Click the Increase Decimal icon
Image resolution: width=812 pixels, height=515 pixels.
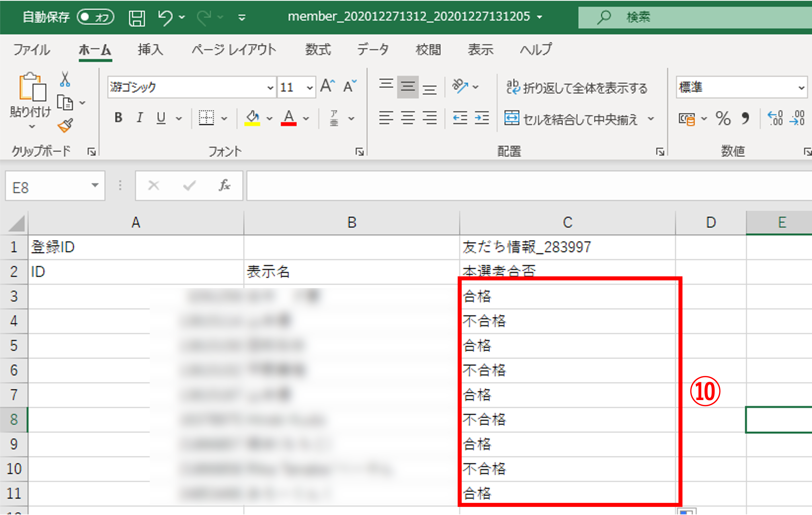tap(775, 118)
